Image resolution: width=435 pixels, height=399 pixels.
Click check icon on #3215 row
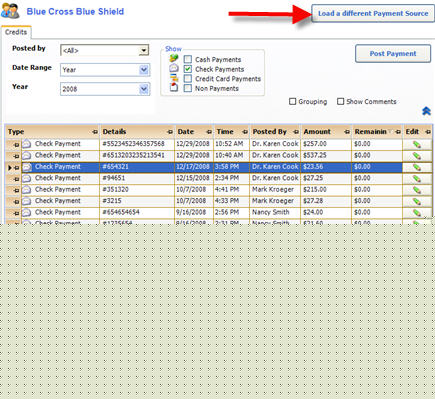pos(27,201)
